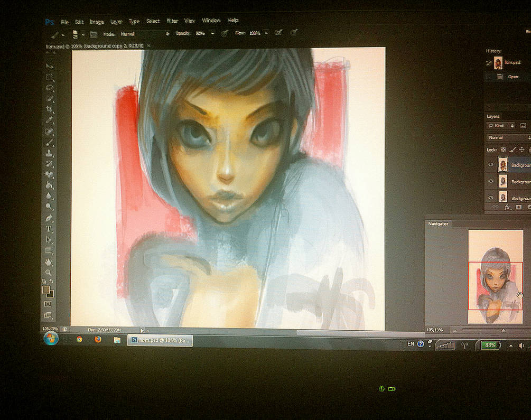This screenshot has height=420, width=531.
Task: Select the Crop tool
Action: click(50, 109)
